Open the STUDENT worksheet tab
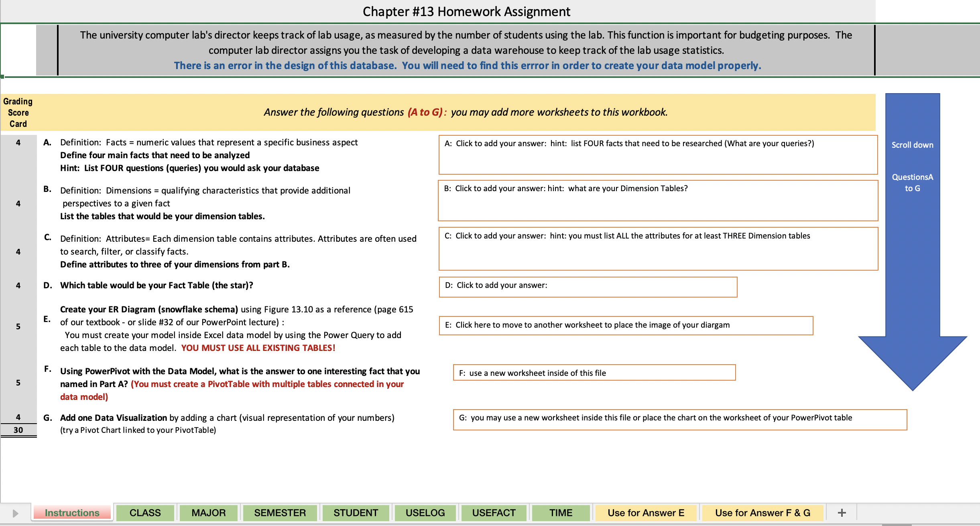 [x=355, y=512]
